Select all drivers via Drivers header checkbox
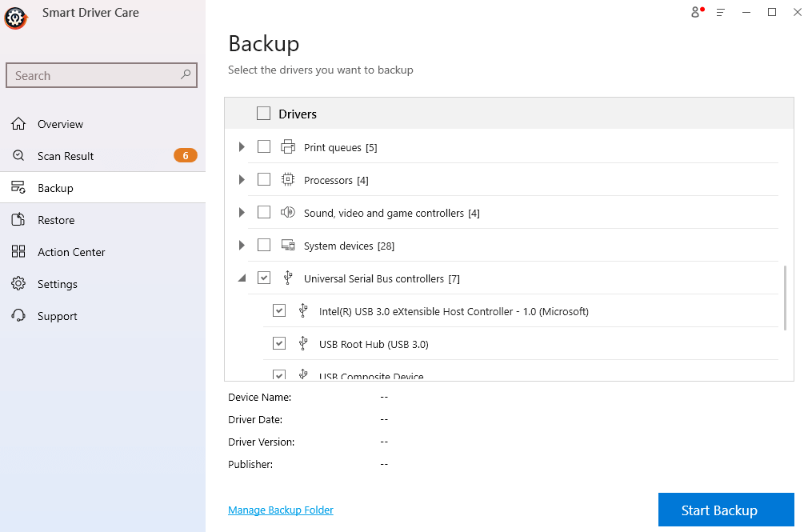Image resolution: width=808 pixels, height=532 pixels. pos(263,113)
